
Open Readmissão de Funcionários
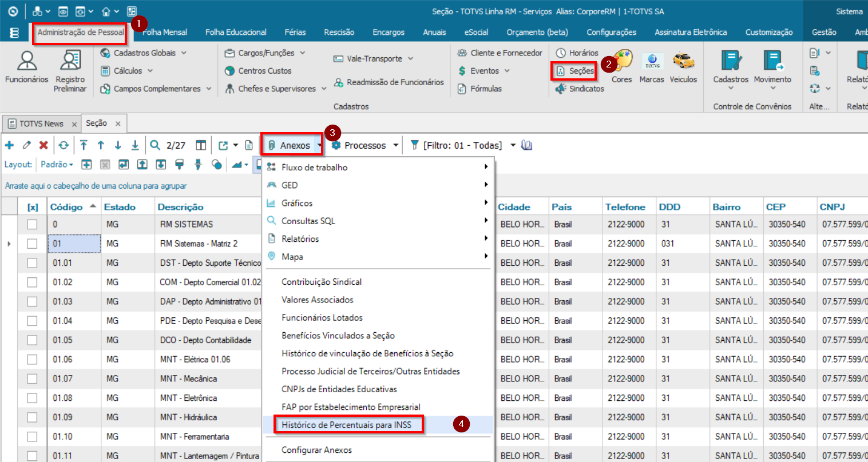click(x=389, y=82)
